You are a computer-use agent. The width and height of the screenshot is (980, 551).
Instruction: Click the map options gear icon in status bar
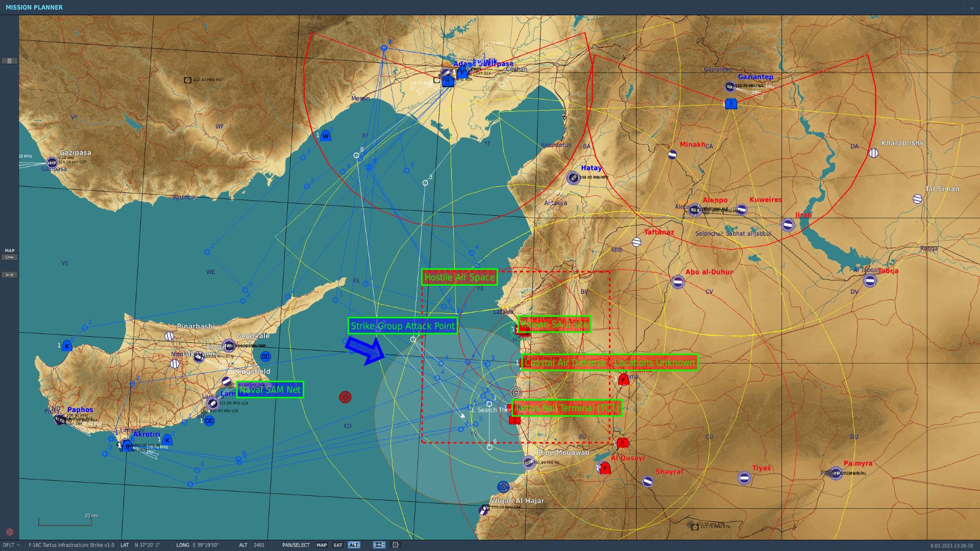click(395, 545)
